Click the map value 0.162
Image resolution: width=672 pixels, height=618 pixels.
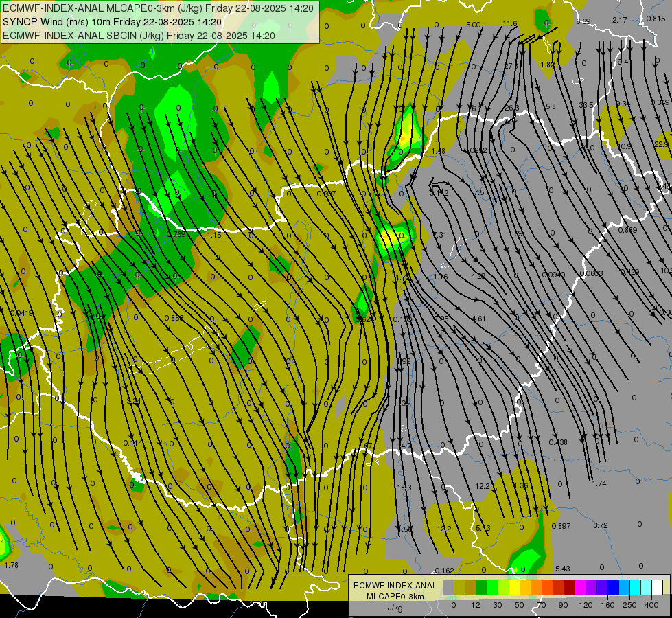point(444,571)
